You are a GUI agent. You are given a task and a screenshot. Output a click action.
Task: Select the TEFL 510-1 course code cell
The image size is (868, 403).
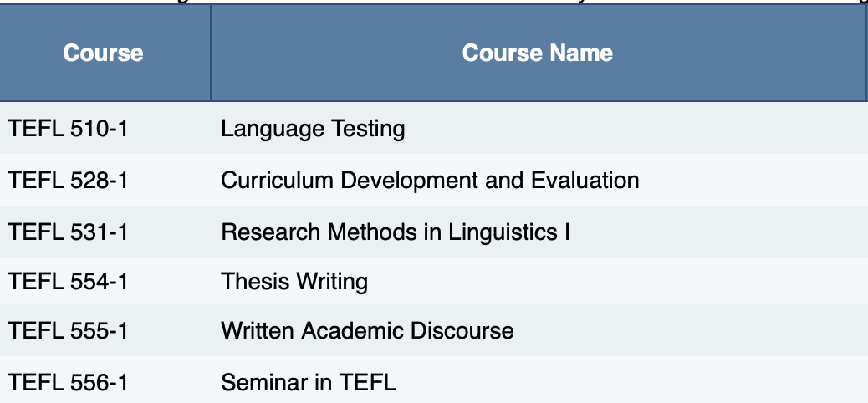coord(68,129)
